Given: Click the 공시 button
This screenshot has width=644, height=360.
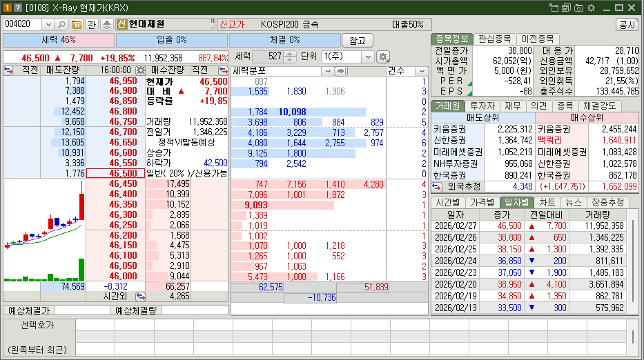Looking at the screenshot, I should pos(627,24).
